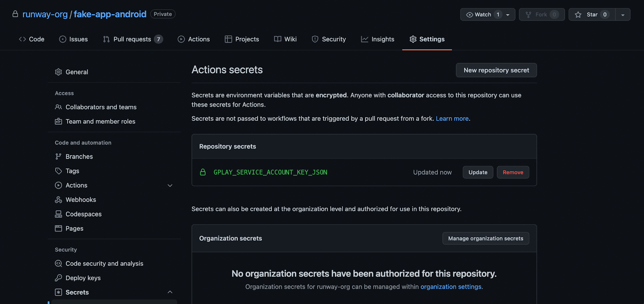644x304 pixels.
Task: Click the private repository lock icon
Action: (15, 14)
